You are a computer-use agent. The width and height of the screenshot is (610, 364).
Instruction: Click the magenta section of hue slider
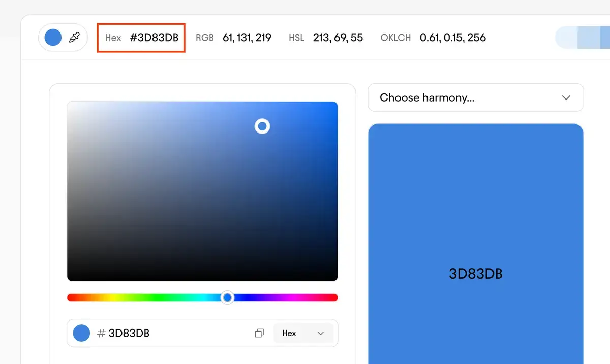coord(310,297)
